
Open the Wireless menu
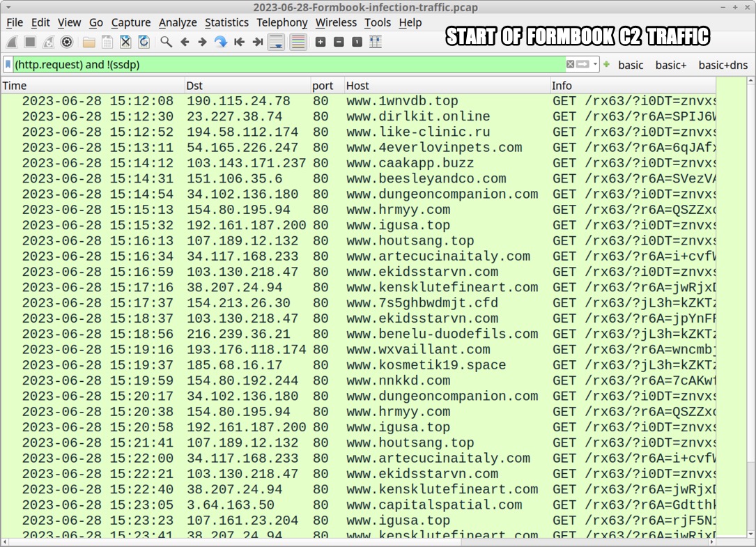pyautogui.click(x=336, y=23)
